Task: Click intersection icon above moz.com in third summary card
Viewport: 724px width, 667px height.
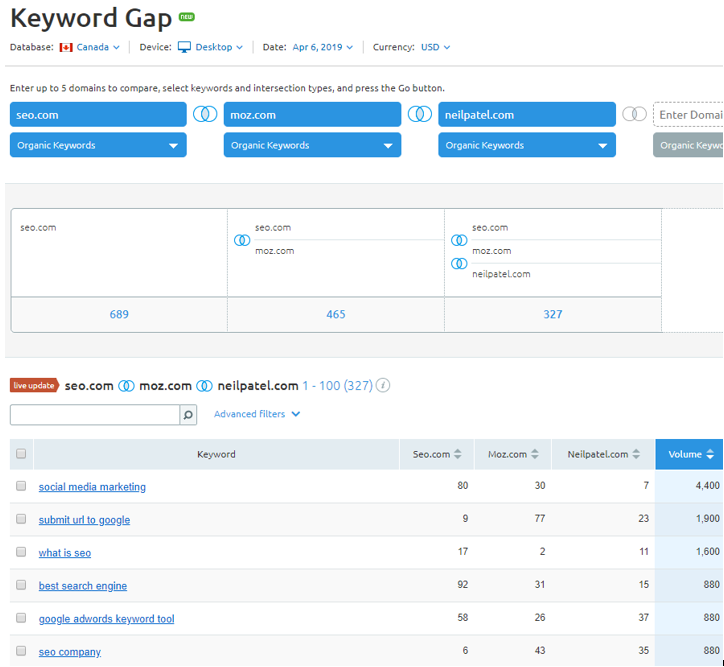Action: point(459,240)
